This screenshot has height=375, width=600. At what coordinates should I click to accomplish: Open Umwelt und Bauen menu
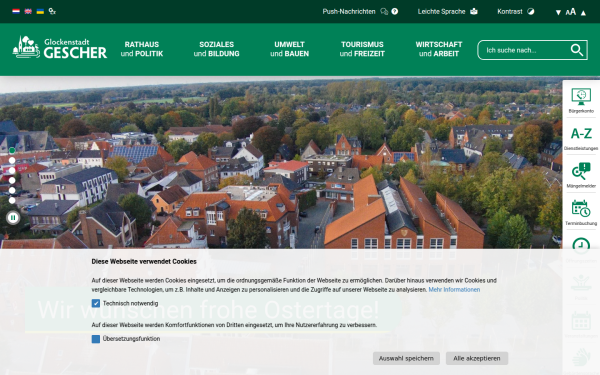(x=289, y=49)
